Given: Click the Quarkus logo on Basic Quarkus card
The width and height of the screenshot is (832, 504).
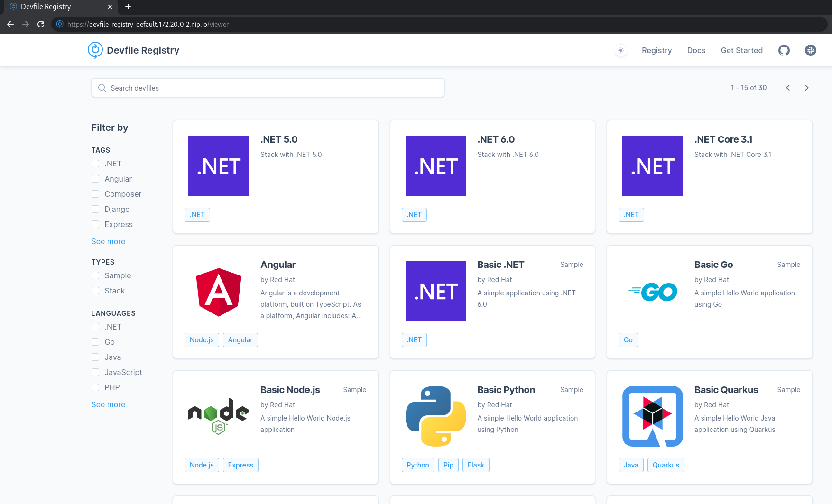Looking at the screenshot, I should pos(652,416).
